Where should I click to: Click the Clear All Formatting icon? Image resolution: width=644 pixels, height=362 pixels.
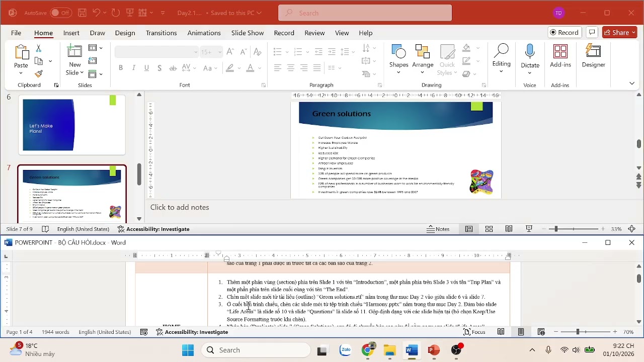[258, 52]
